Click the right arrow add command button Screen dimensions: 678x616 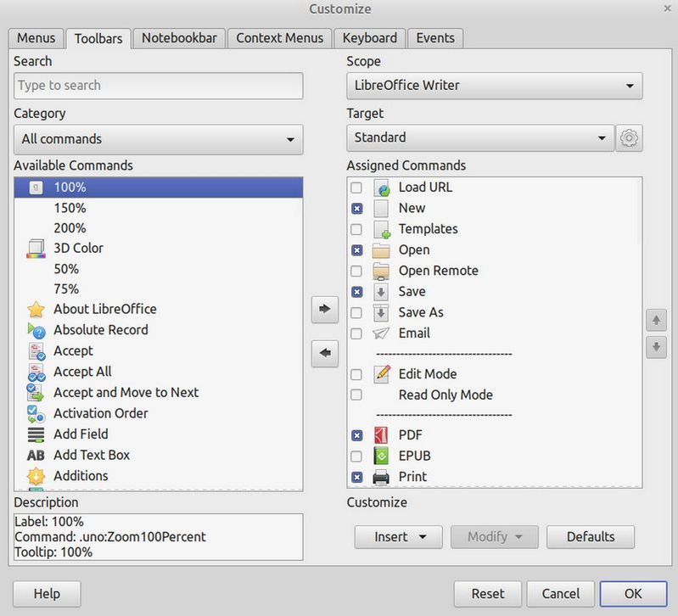coord(324,310)
